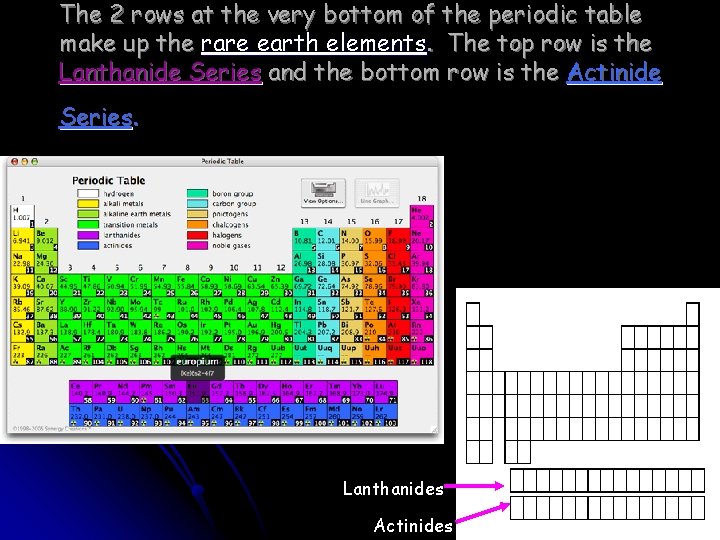
Task: Click the hydrogen legend color swatch
Action: [88, 194]
